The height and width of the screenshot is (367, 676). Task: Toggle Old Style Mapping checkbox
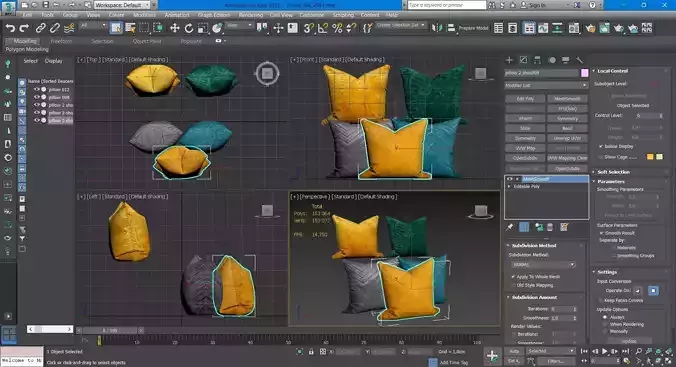pos(513,285)
